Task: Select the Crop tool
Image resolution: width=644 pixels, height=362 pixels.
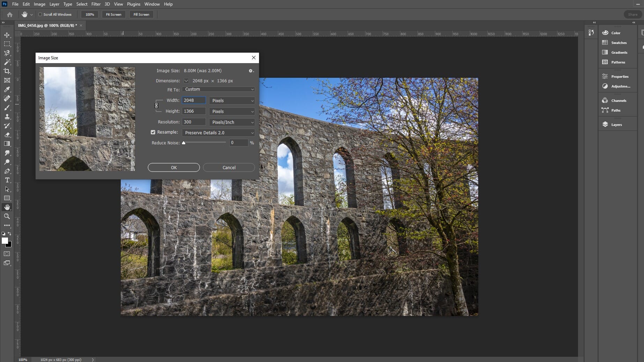Action: (x=7, y=71)
